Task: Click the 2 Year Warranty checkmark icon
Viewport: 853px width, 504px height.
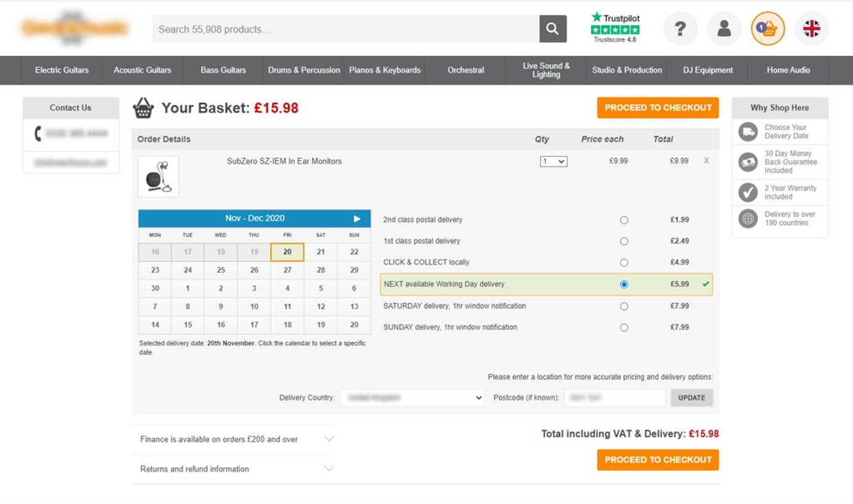Action: tap(747, 192)
